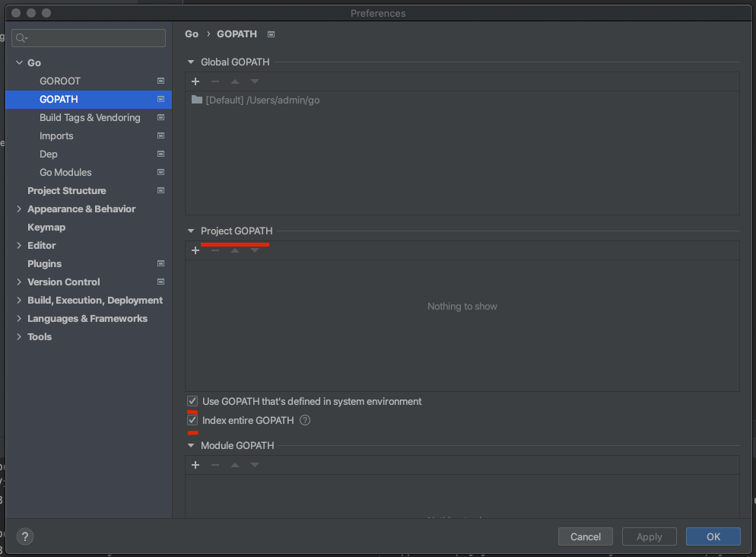The width and height of the screenshot is (756, 557).
Task: Select Build Tags & Vendoring settings
Action: pyautogui.click(x=90, y=117)
